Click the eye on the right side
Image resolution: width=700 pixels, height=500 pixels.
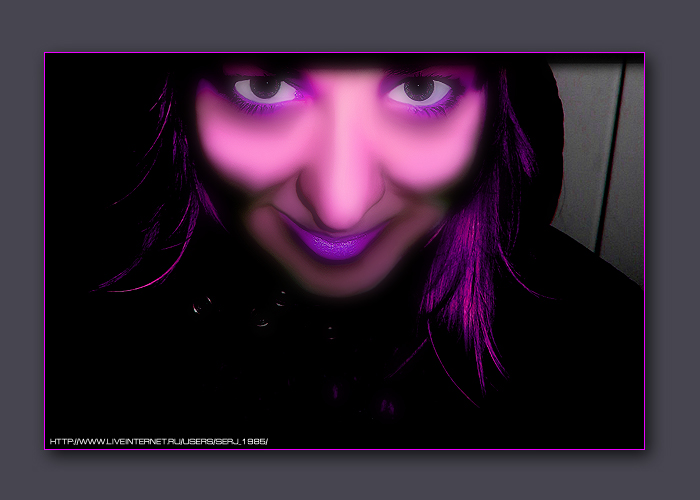(420, 90)
